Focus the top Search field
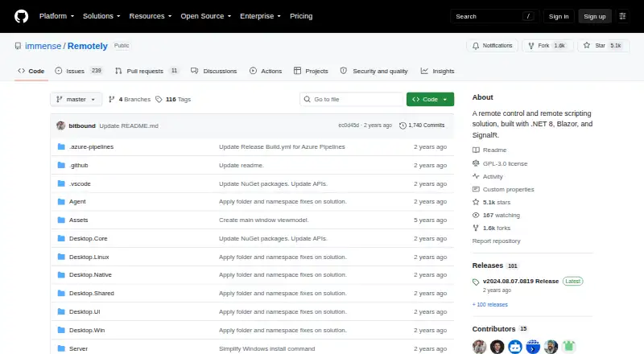This screenshot has width=644, height=354. click(x=494, y=16)
